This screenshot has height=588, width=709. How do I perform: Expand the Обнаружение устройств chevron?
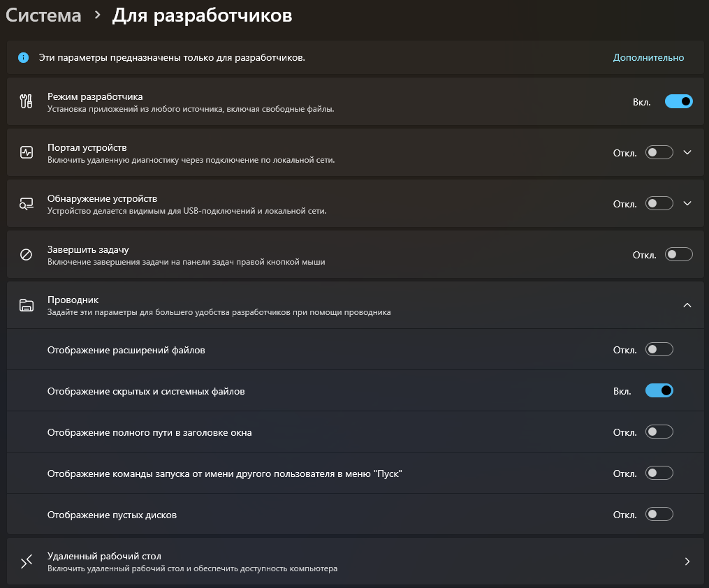687,204
